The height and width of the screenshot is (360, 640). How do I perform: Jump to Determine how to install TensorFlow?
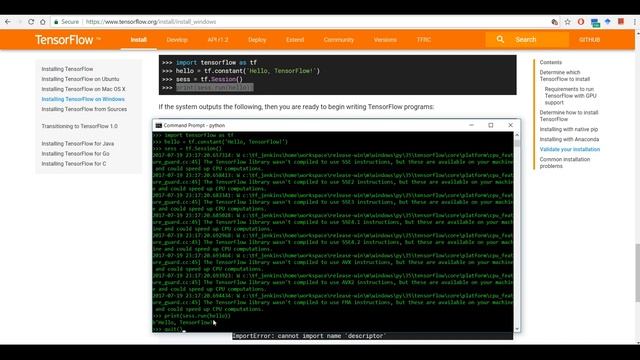(569, 116)
